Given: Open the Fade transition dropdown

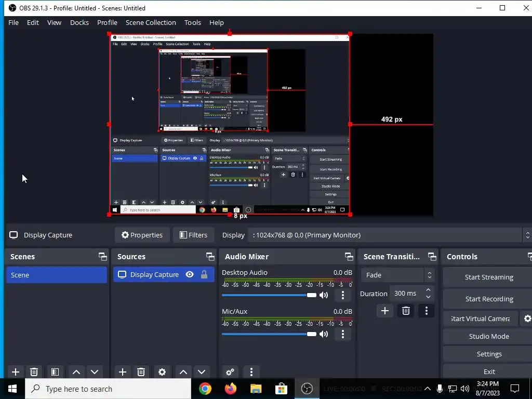Looking at the screenshot, I should 397,275.
